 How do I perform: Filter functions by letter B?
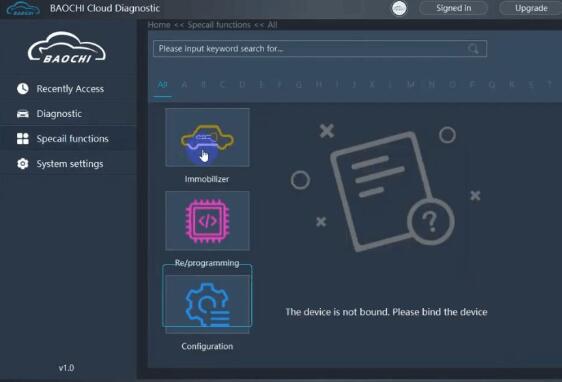[x=204, y=85]
